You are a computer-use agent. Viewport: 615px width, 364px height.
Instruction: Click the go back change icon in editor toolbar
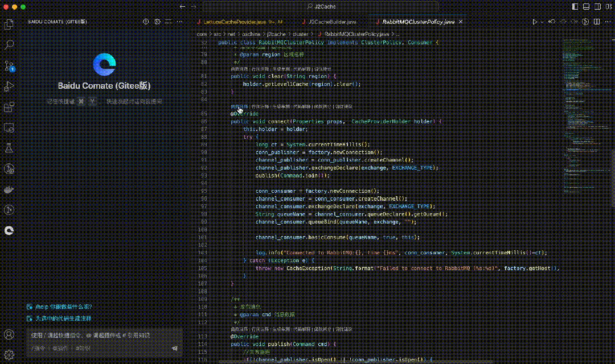(x=552, y=22)
